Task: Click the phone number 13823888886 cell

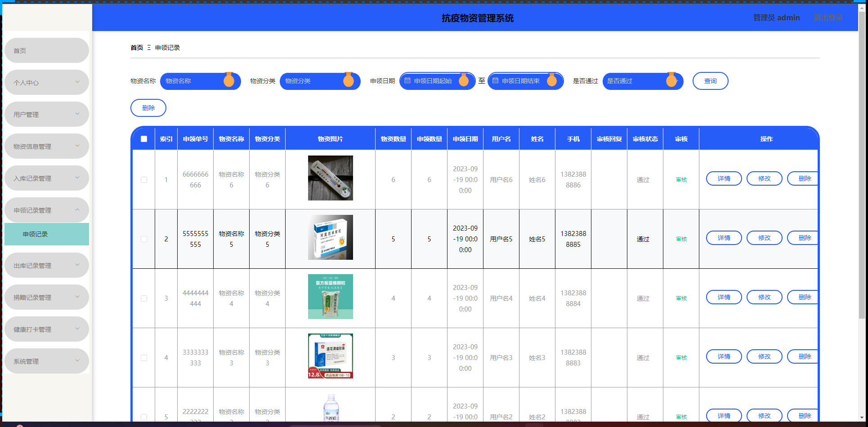Action: [x=573, y=180]
